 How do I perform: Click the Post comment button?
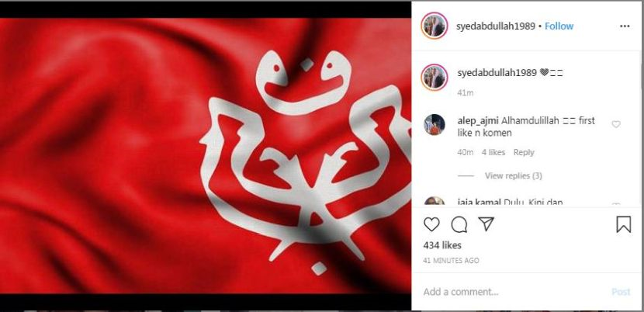tap(621, 292)
